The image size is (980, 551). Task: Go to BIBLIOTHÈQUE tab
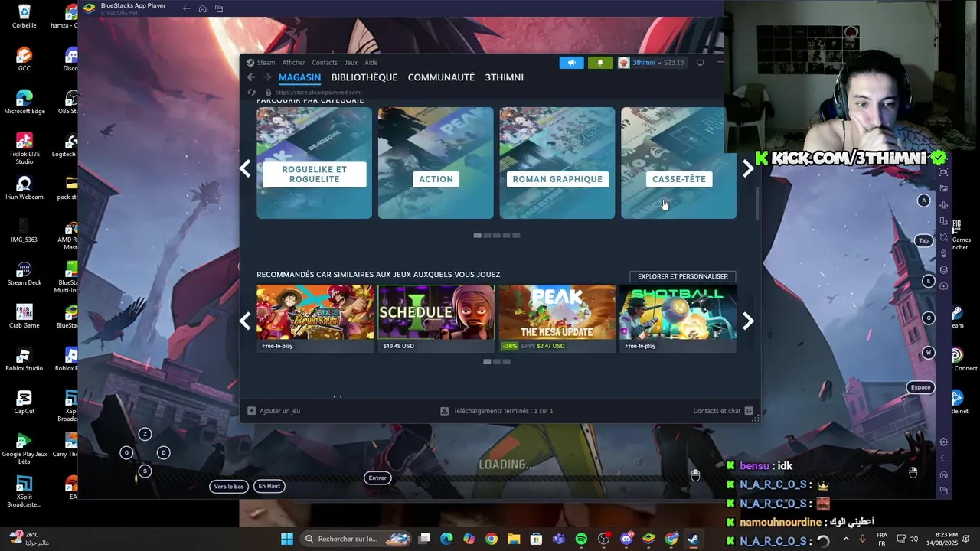click(x=364, y=77)
